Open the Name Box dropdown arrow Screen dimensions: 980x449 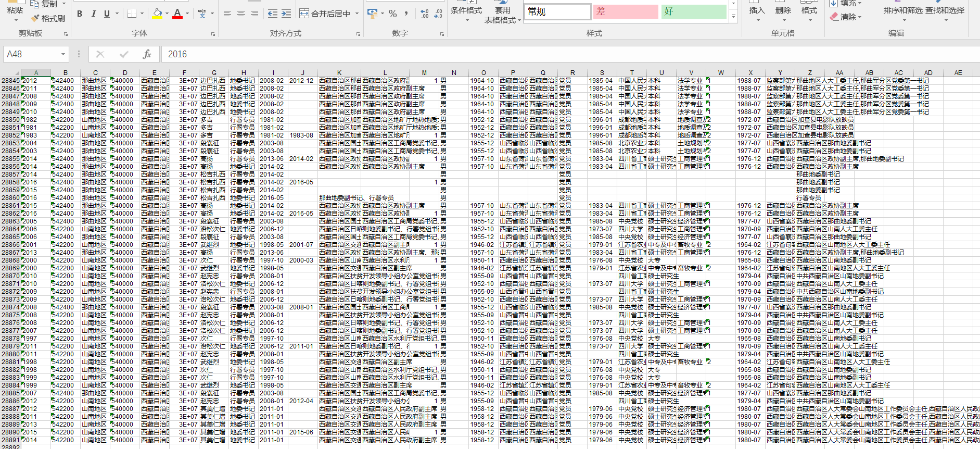[63, 54]
